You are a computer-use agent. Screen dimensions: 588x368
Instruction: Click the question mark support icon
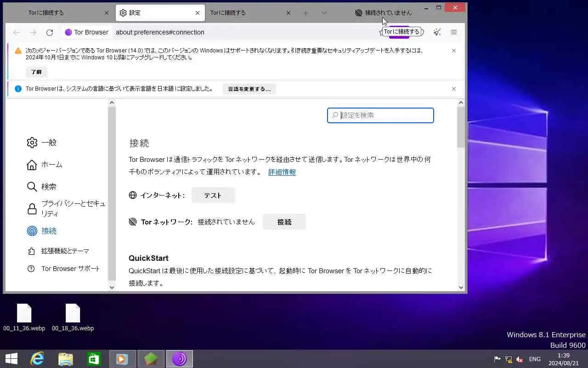pos(31,269)
